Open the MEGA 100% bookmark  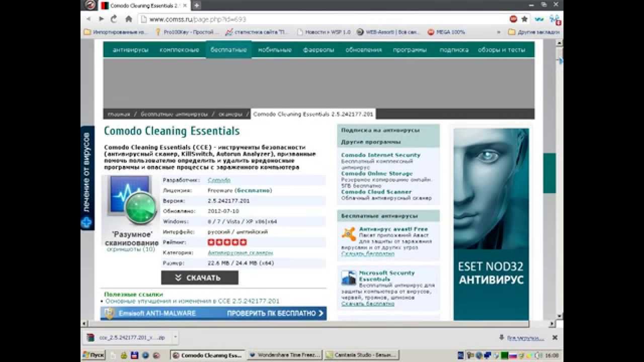(x=446, y=32)
